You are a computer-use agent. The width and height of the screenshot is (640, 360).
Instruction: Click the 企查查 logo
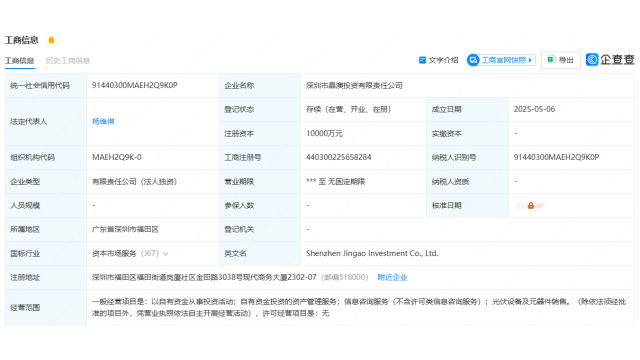pos(610,60)
